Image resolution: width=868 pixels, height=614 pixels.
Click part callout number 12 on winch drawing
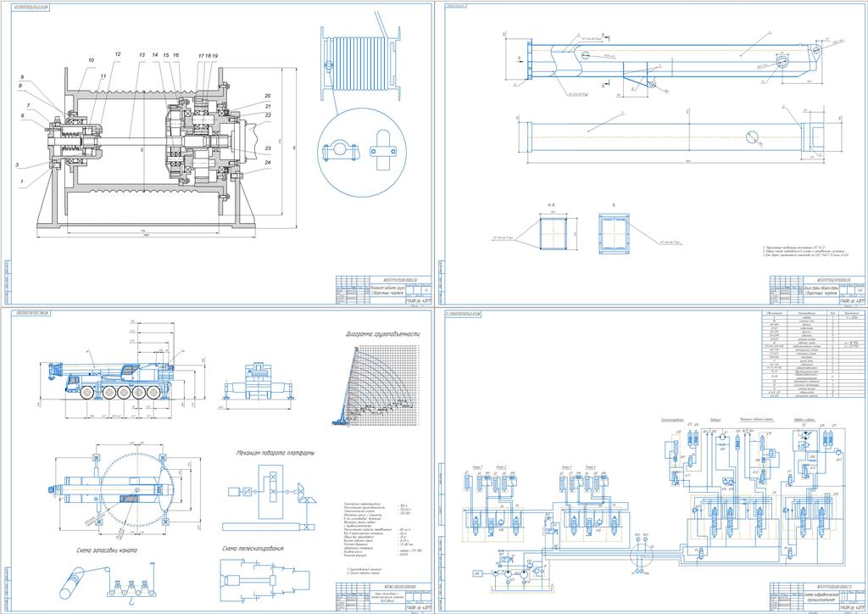[117, 55]
